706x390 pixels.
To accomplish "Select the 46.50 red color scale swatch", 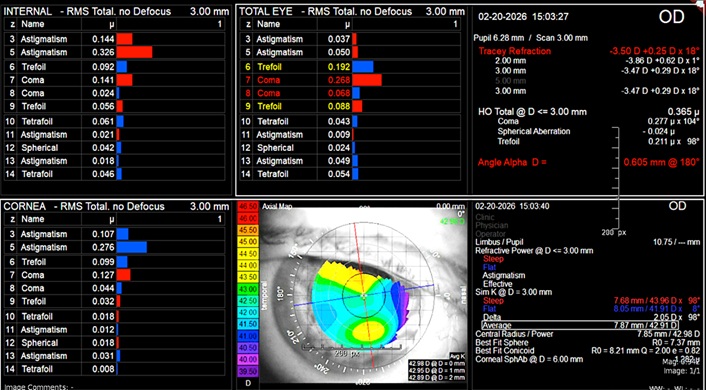I will pos(247,207).
